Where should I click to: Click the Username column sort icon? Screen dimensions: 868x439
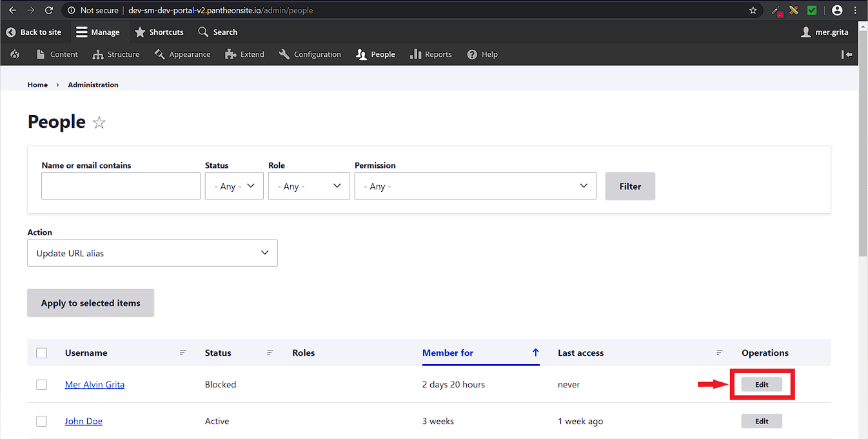pos(183,352)
